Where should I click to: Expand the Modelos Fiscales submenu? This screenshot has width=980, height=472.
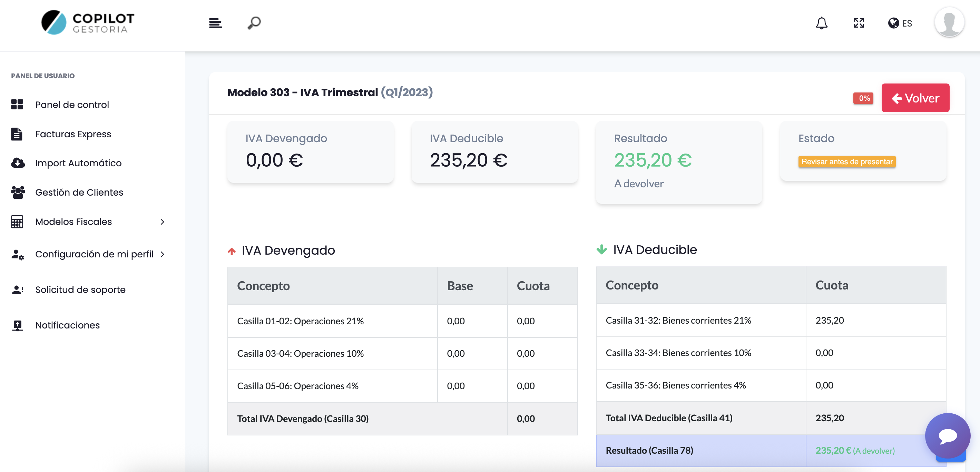[x=162, y=222]
